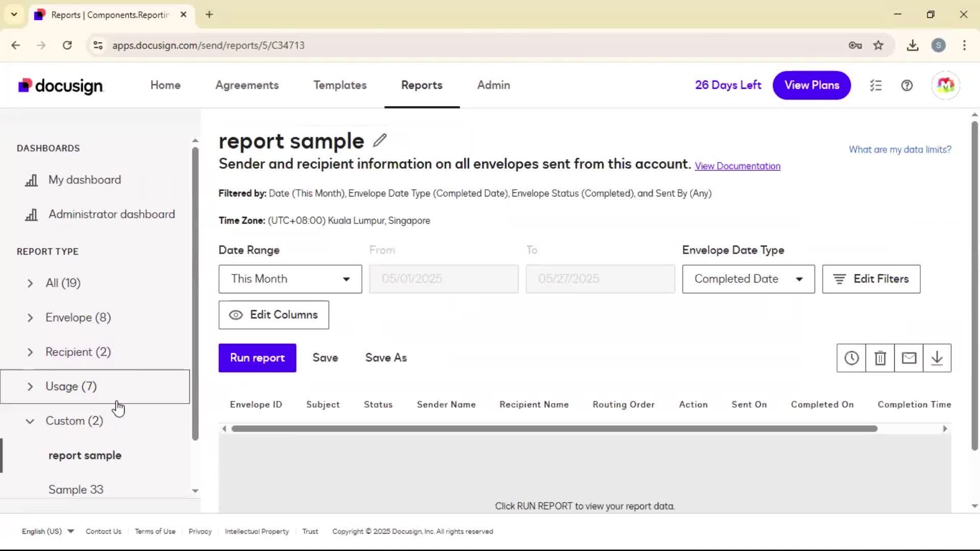
Task: Open tab search dropdown arrow
Action: (14, 14)
